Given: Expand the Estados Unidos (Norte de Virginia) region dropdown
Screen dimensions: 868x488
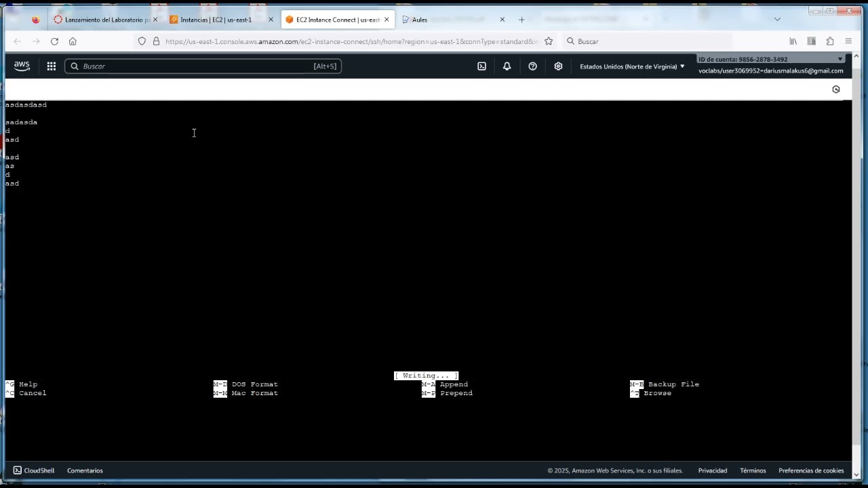Looking at the screenshot, I should tap(632, 66).
